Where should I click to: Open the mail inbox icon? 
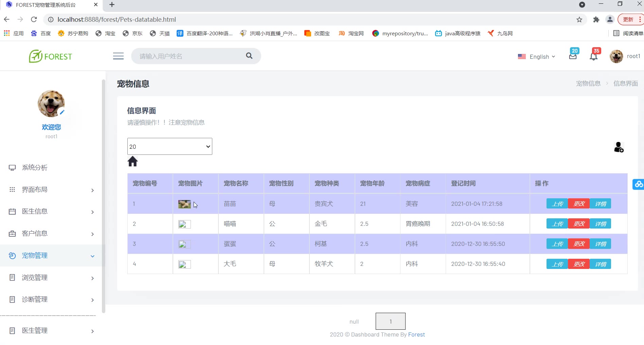click(573, 56)
